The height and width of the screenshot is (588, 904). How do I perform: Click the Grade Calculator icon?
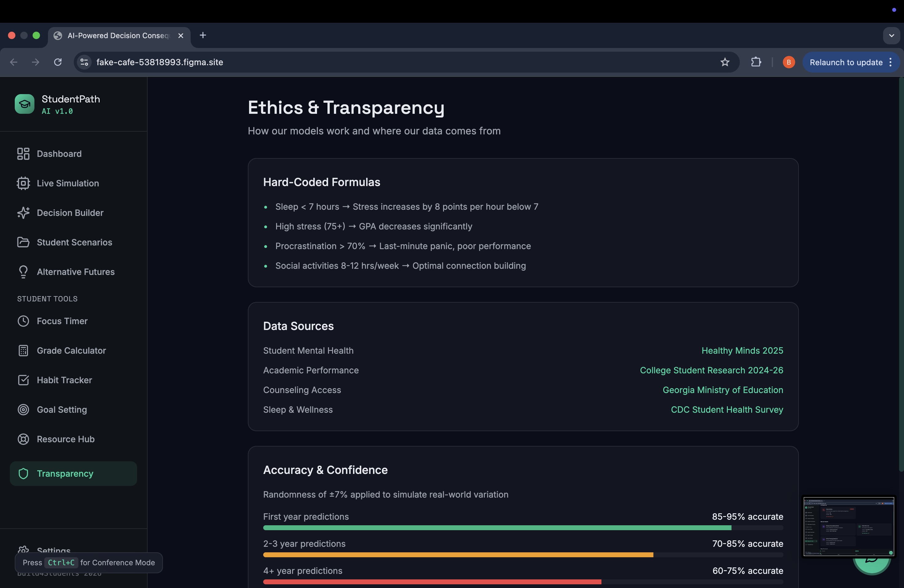(23, 351)
